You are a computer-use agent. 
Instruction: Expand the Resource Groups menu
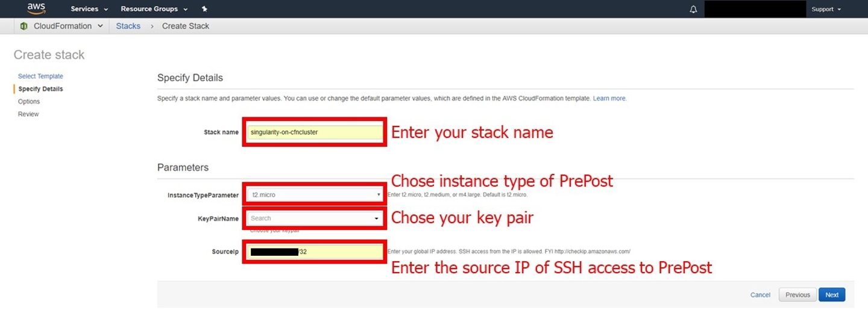(154, 9)
